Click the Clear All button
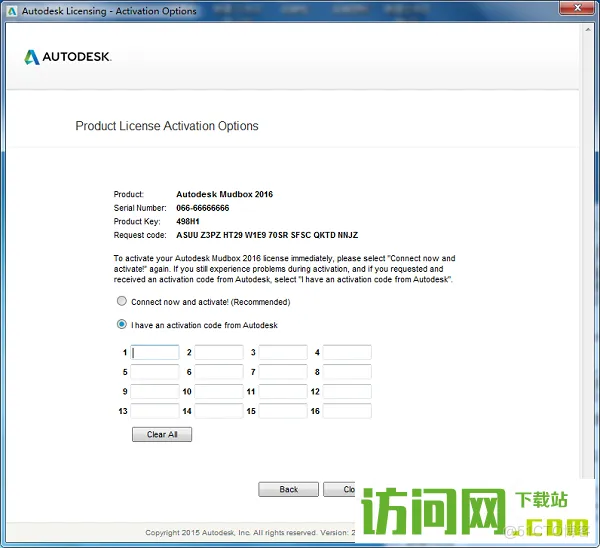The image size is (600, 548). coord(162,434)
